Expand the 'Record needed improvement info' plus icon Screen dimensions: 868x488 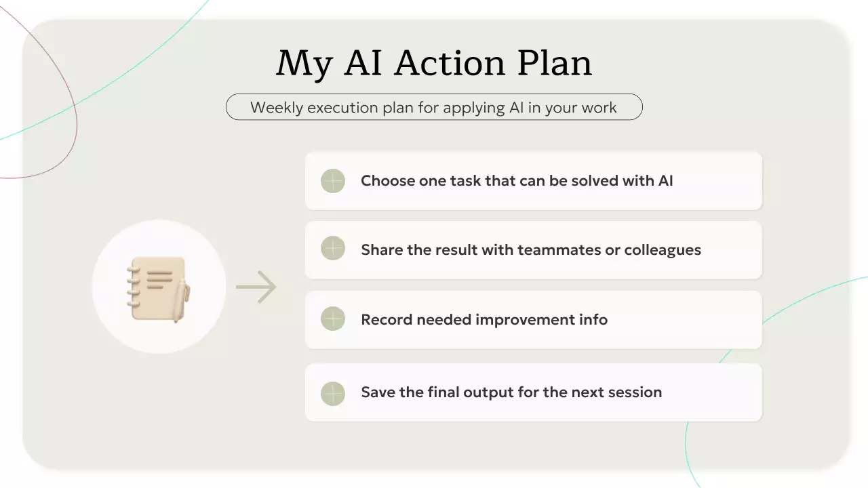point(333,319)
